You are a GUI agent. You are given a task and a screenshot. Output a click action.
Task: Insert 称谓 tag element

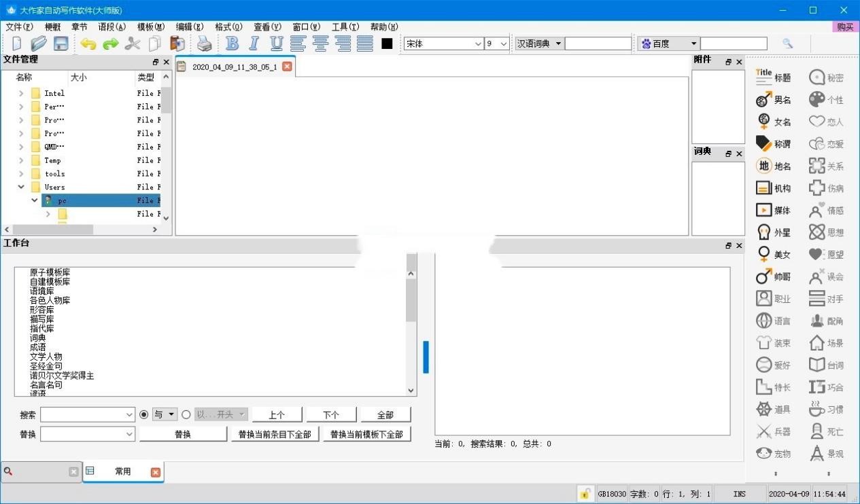pos(774,144)
